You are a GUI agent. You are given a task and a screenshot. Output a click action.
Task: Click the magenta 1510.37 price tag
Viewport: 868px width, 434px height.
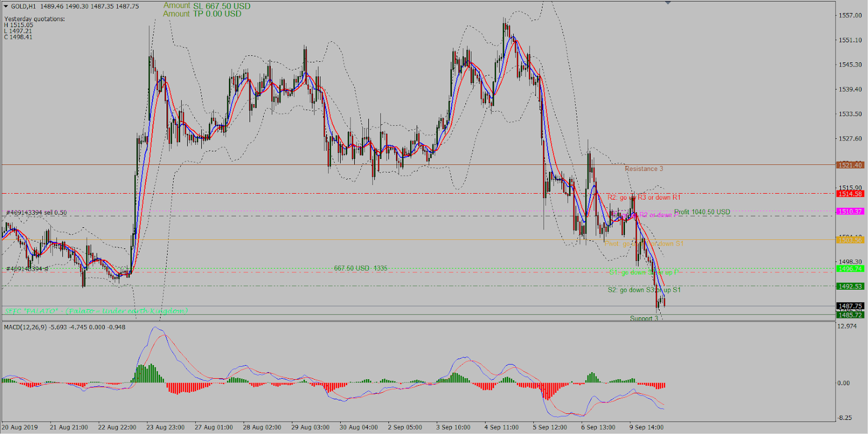[x=850, y=212]
